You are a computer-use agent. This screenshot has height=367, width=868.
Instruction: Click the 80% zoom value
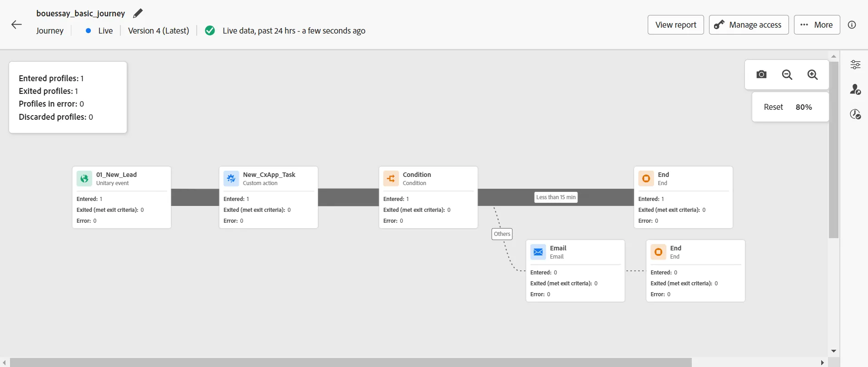tap(804, 107)
